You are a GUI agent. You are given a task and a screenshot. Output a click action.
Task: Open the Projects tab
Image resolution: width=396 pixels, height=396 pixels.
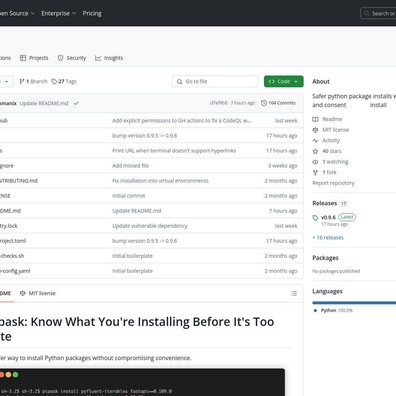click(34, 58)
